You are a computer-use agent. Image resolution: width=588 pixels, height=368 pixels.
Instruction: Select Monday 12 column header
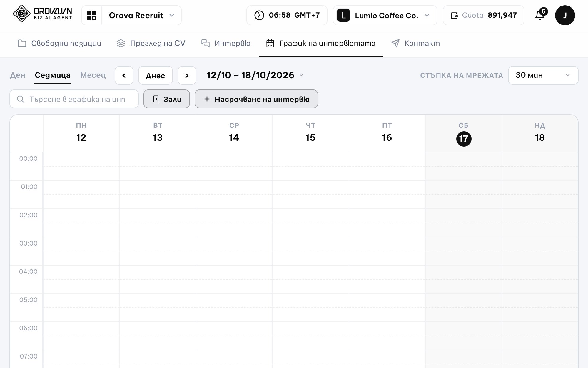(x=81, y=133)
